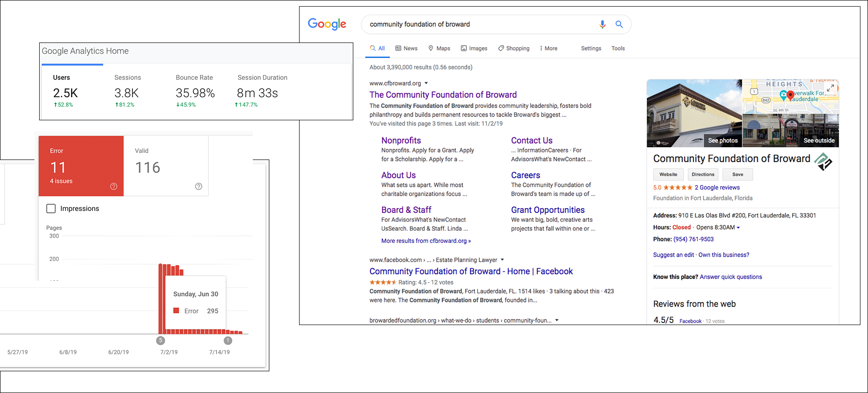Viewport: 868px width, 393px height.
Task: Click the expand map arrows icon
Action: point(830,88)
